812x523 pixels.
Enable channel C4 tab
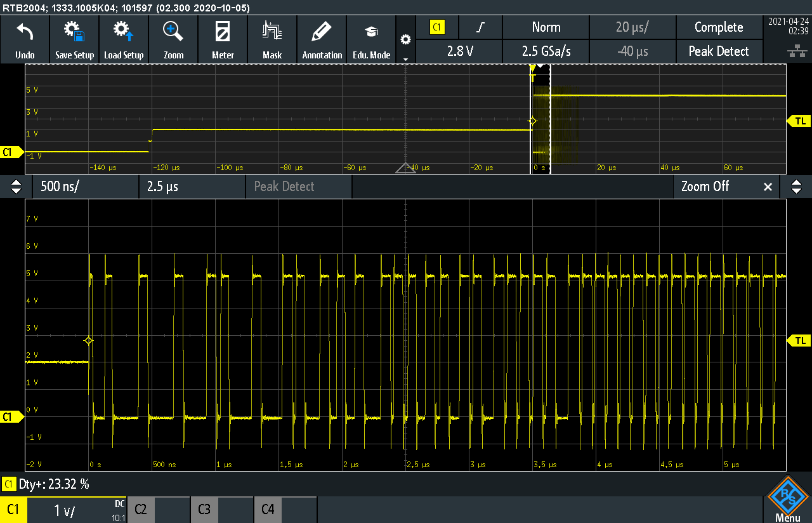click(x=268, y=509)
